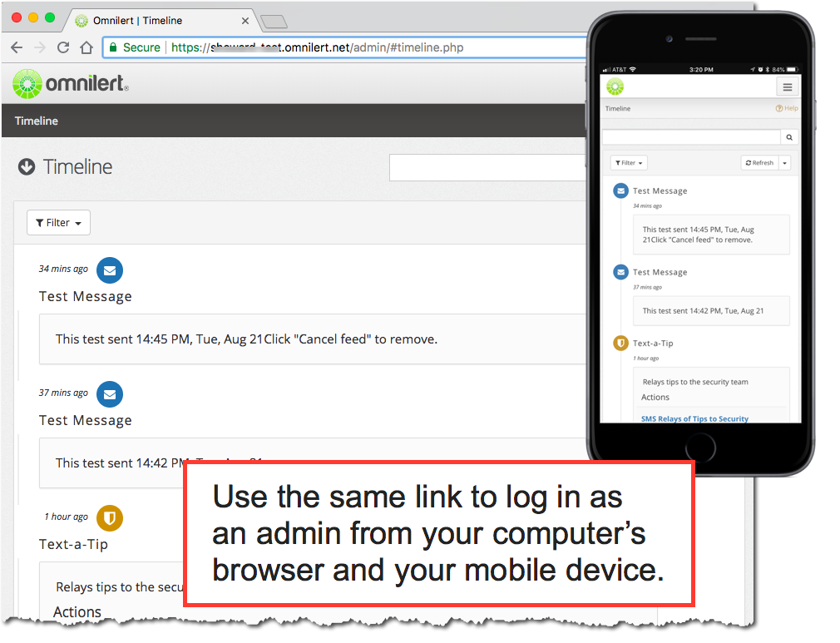Screen dimensions: 840x643
Task: Tap the "Actions" label on the phone
Action: point(655,397)
